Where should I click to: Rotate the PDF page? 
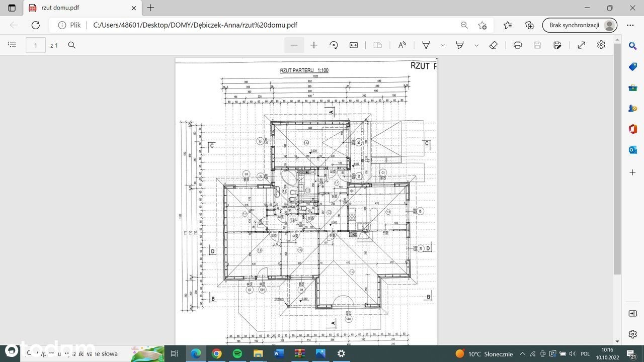pos(334,45)
